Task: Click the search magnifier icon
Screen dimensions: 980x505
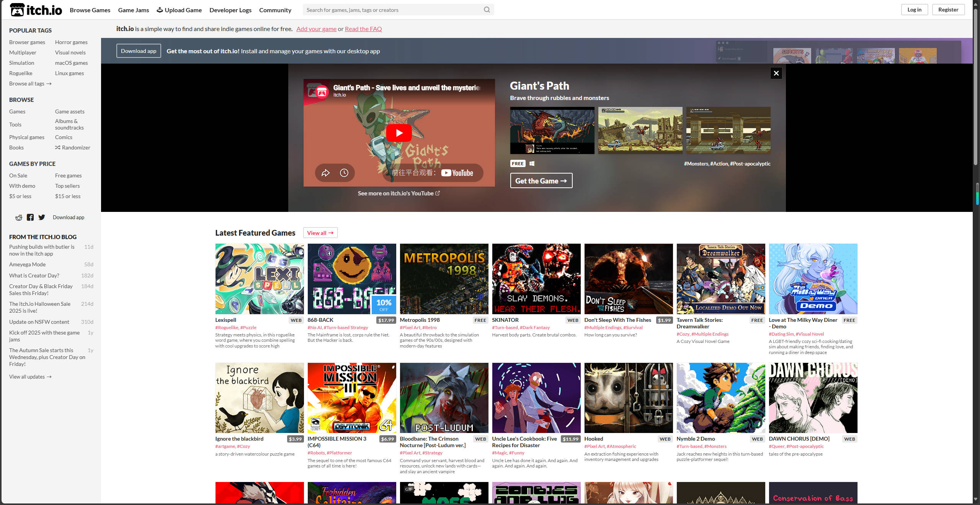Action: (487, 10)
